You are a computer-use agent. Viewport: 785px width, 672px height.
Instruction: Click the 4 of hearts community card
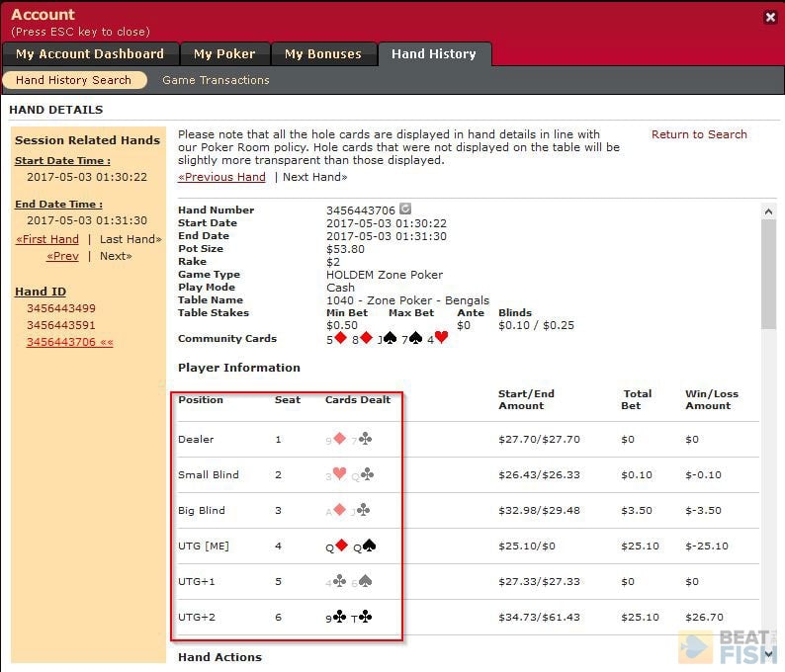(438, 339)
